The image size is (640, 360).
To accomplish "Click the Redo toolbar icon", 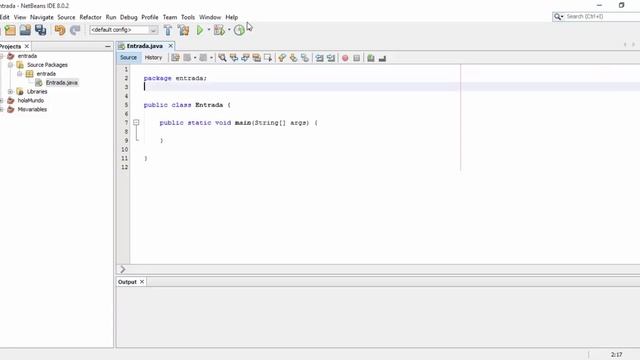I will click(x=75, y=30).
